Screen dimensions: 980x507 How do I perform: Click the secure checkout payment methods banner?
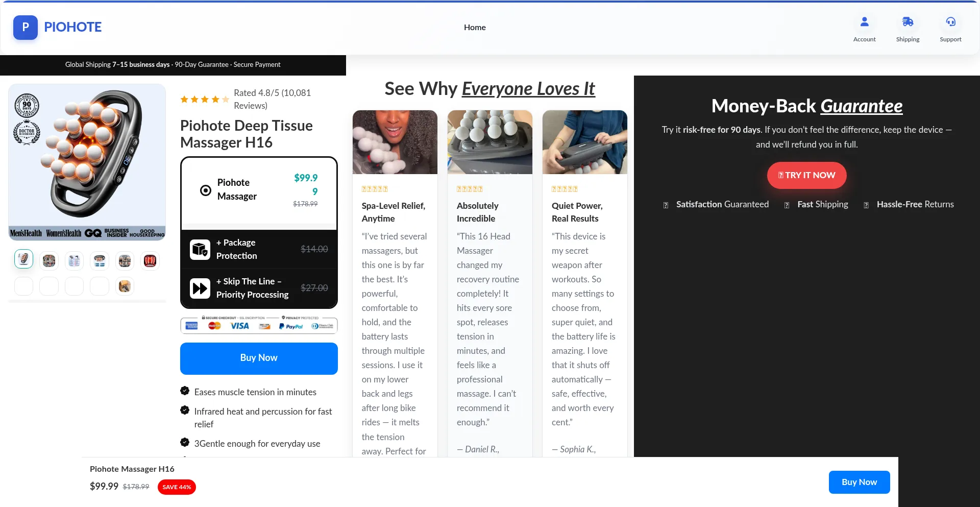pos(259,325)
